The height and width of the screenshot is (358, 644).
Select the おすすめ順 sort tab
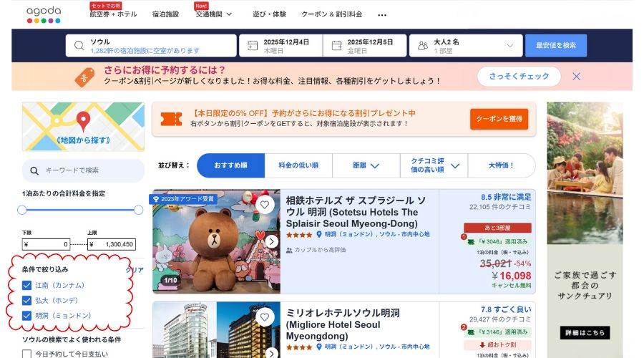point(231,165)
